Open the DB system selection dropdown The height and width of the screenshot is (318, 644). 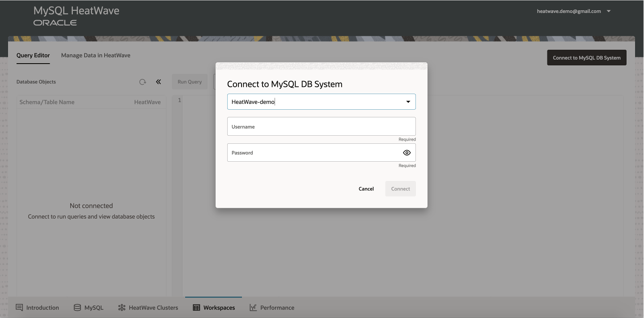coord(408,102)
